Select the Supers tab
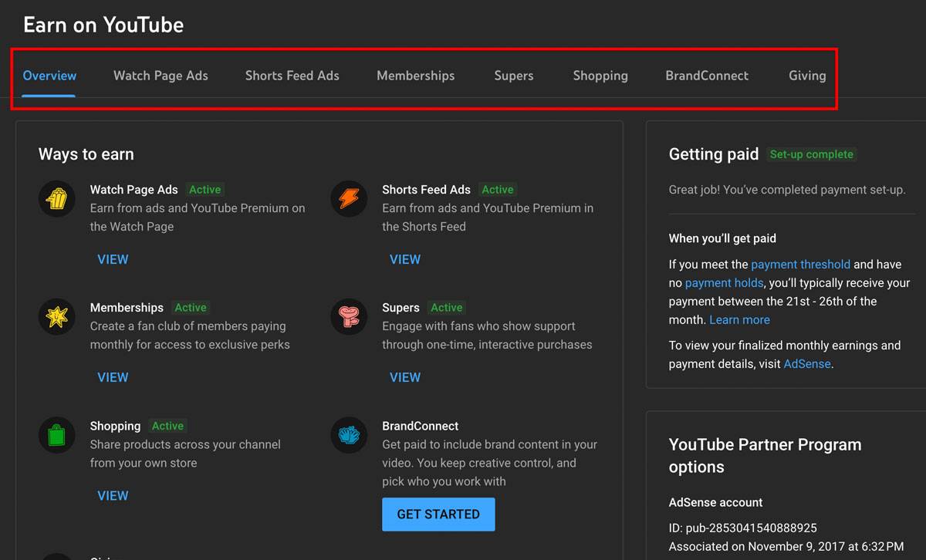 point(514,76)
